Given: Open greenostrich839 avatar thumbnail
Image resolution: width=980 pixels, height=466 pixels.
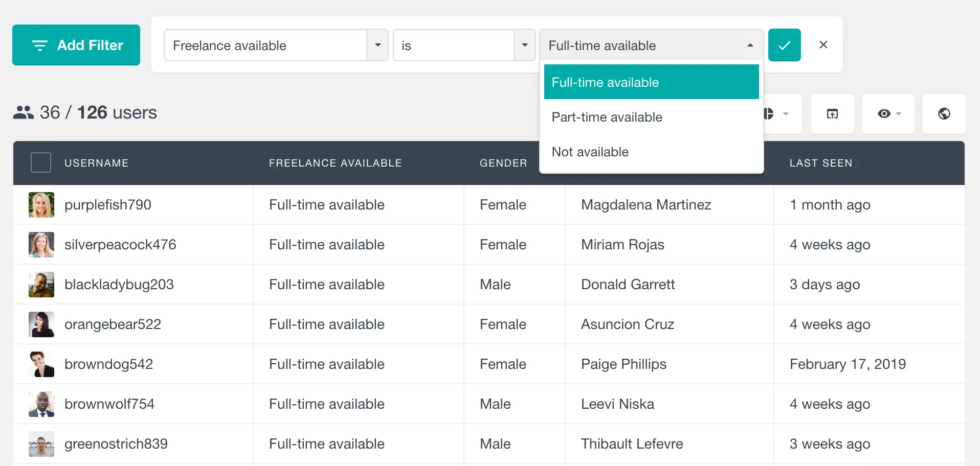Looking at the screenshot, I should pyautogui.click(x=41, y=444).
